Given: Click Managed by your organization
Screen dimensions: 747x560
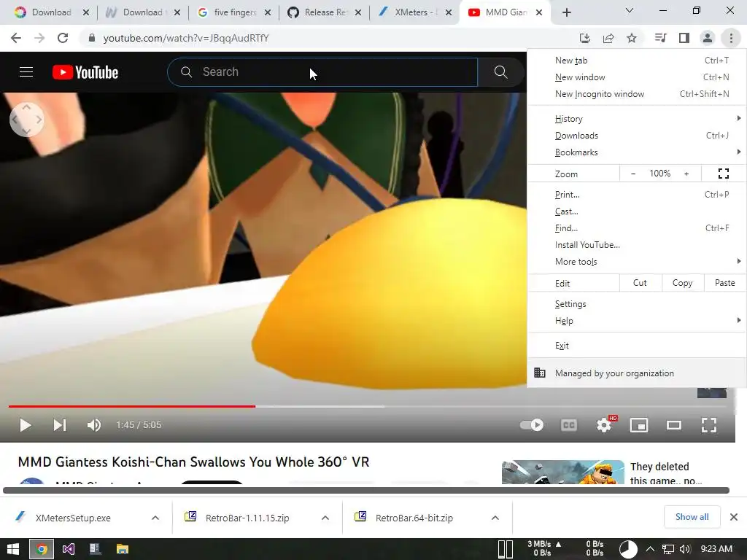Looking at the screenshot, I should click(637, 373).
